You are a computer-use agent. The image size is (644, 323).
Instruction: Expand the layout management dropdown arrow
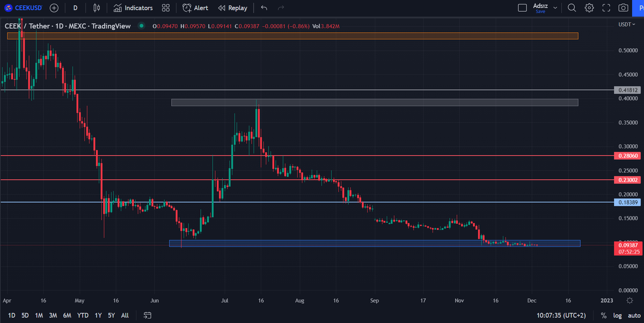point(555,8)
